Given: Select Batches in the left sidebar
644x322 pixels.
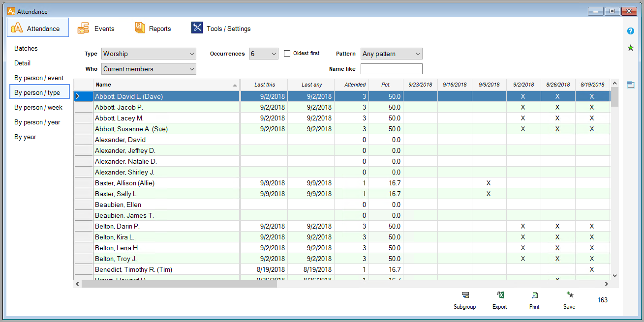Looking at the screenshot, I should [26, 48].
